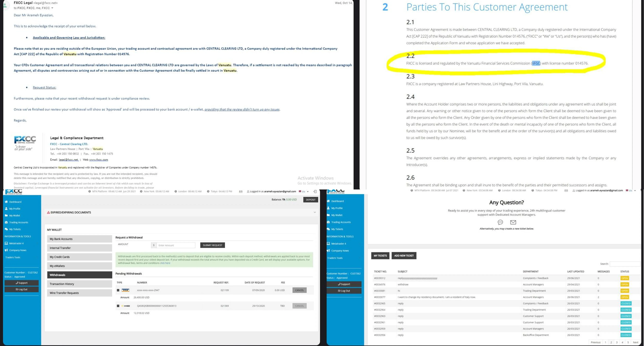The image size is (644, 346).
Task: Click Previous in the tickets pagination
Action: click(x=595, y=342)
